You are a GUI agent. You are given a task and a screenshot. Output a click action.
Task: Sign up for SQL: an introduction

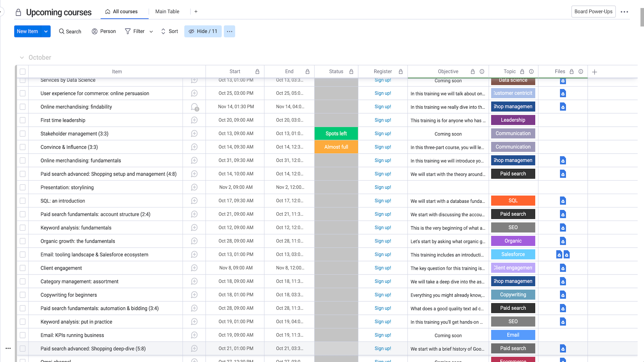click(x=383, y=200)
